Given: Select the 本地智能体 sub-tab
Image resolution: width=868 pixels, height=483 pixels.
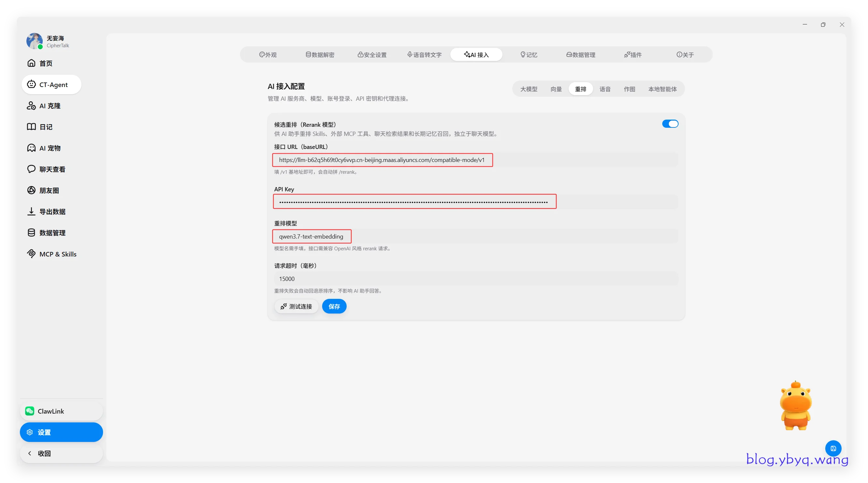Looking at the screenshot, I should tap(663, 89).
